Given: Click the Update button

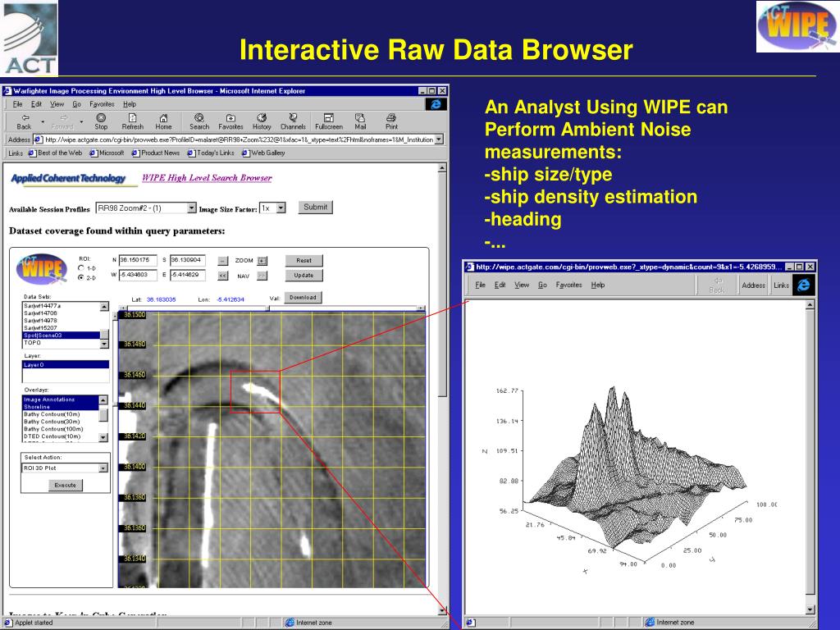Looking at the screenshot, I should (x=304, y=276).
